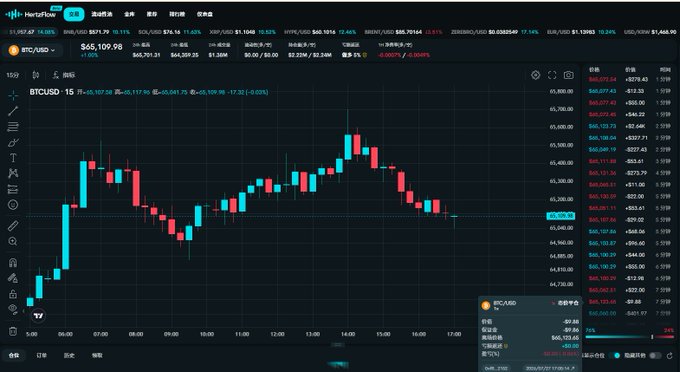The width and height of the screenshot is (680, 372).
Task: Select USD/KRW in the ticker strip
Action: pos(650,32)
